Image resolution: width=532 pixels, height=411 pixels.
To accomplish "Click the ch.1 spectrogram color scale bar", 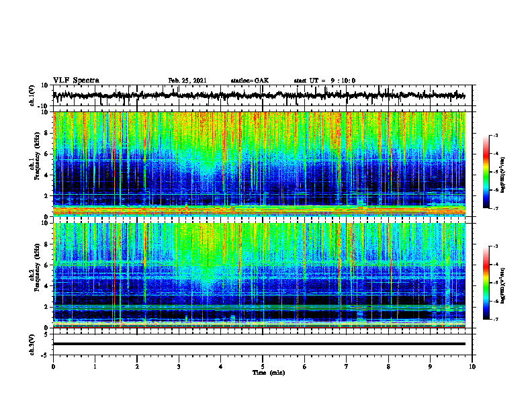I will click(x=486, y=172).
